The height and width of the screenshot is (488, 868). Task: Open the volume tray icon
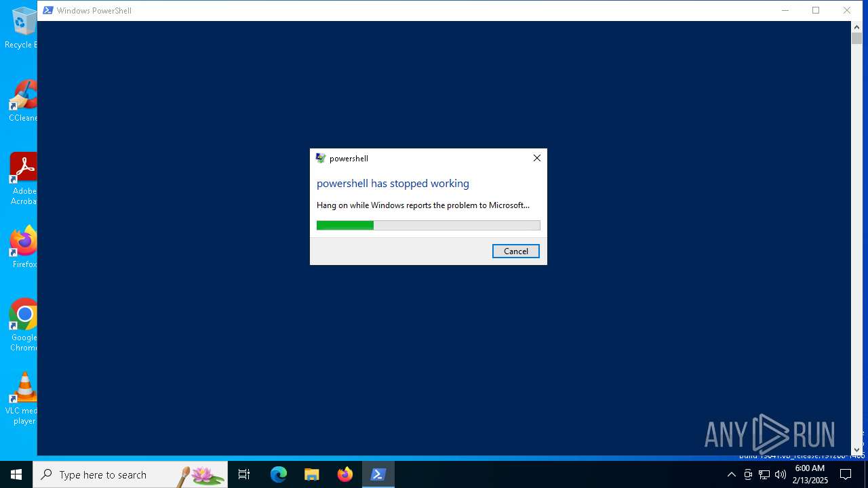coord(781,474)
